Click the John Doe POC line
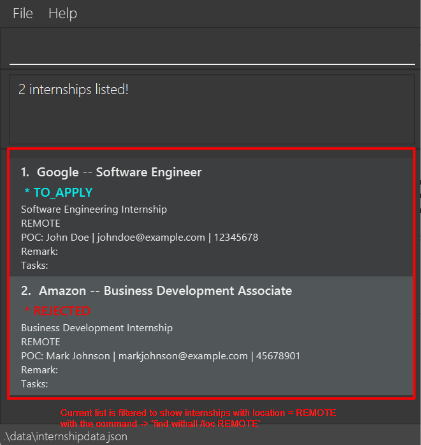This screenshot has width=421, height=445. 140,237
